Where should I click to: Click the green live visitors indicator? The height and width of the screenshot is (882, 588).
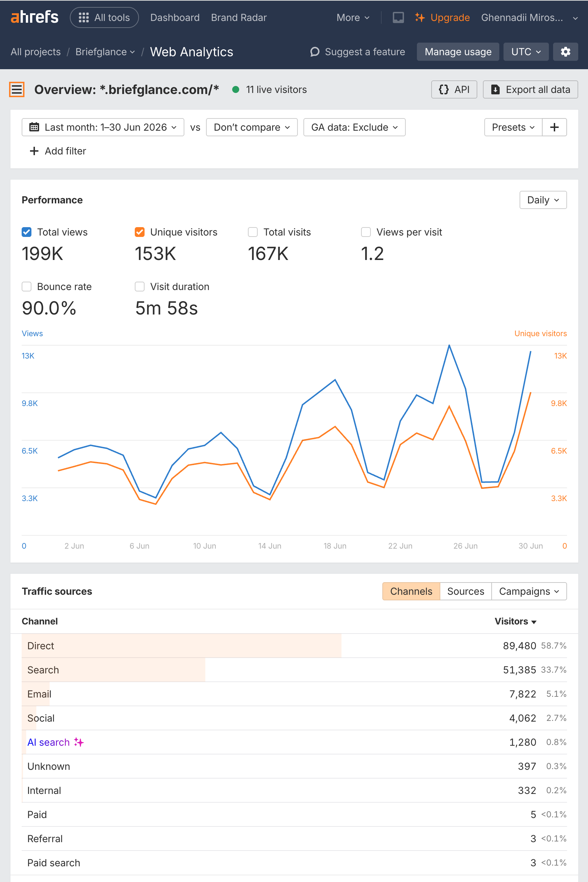(235, 89)
